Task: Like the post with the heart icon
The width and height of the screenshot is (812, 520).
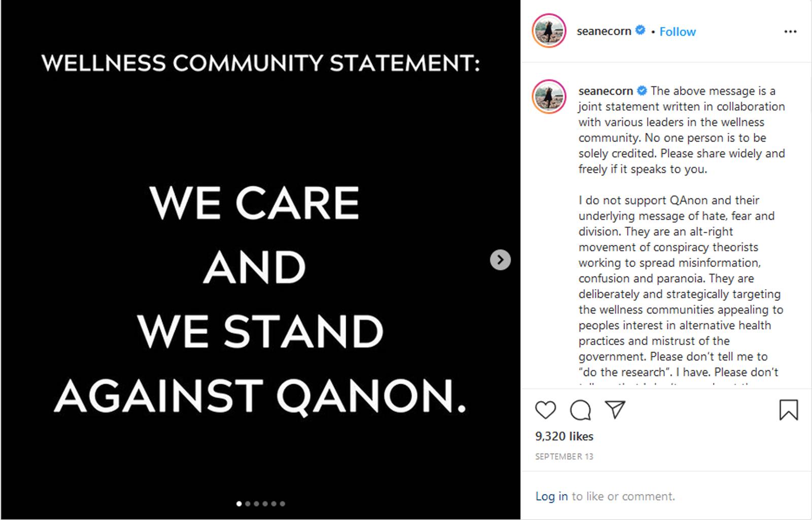Action: point(546,410)
